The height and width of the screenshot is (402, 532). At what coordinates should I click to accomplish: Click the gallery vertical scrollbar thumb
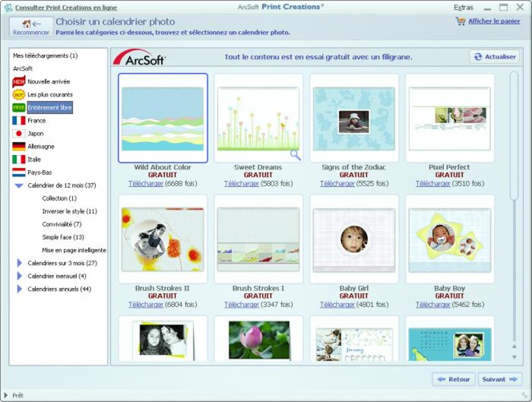[514, 136]
